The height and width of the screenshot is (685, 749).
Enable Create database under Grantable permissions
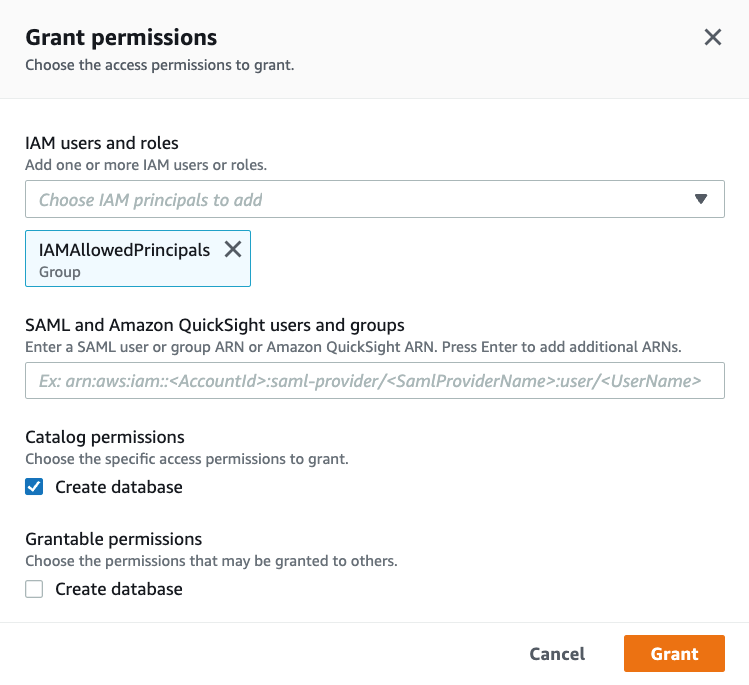(x=35, y=589)
